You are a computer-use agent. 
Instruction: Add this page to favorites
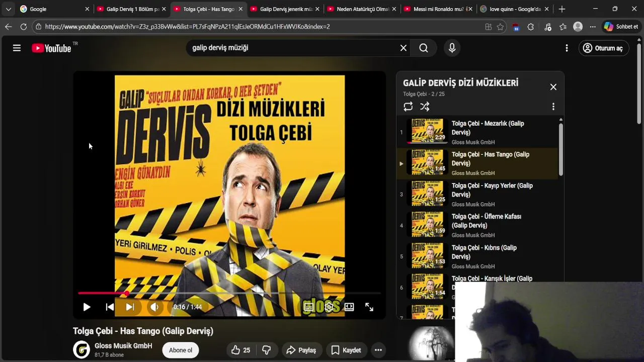[x=500, y=27]
